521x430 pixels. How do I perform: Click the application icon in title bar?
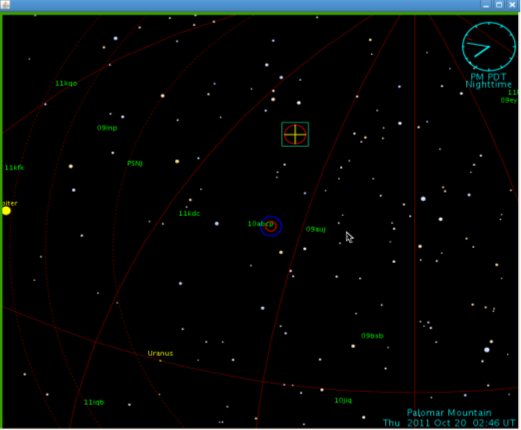tap(5, 5)
